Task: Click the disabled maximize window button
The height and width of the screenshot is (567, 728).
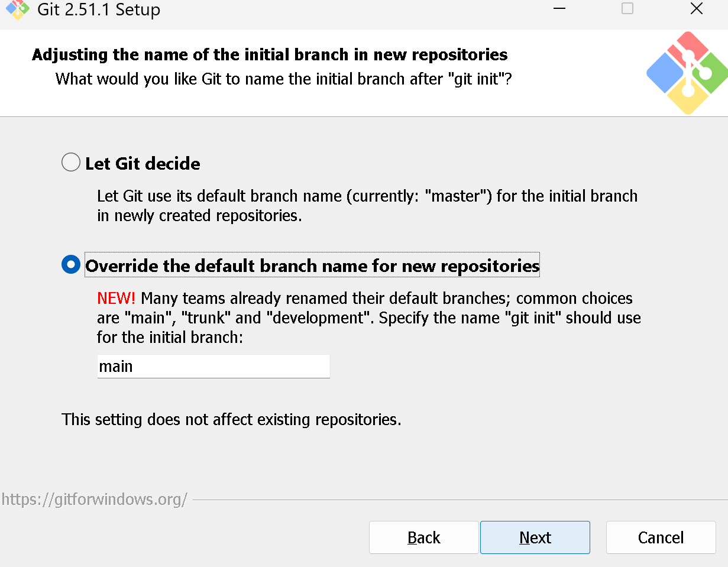Action: [627, 9]
